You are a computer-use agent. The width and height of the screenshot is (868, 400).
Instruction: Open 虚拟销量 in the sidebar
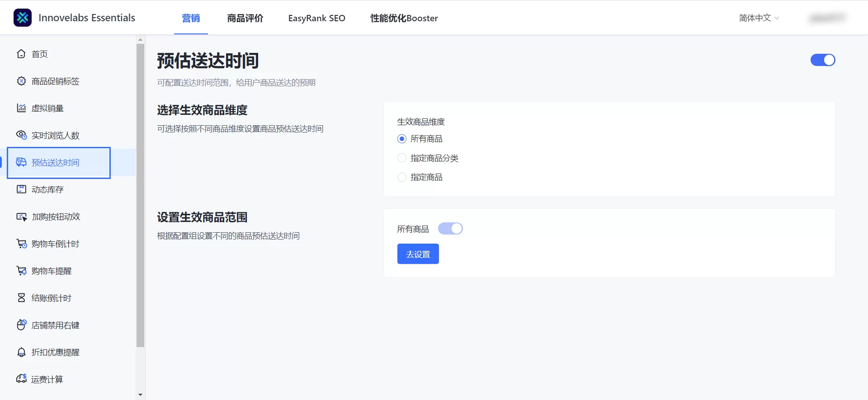click(x=68, y=108)
